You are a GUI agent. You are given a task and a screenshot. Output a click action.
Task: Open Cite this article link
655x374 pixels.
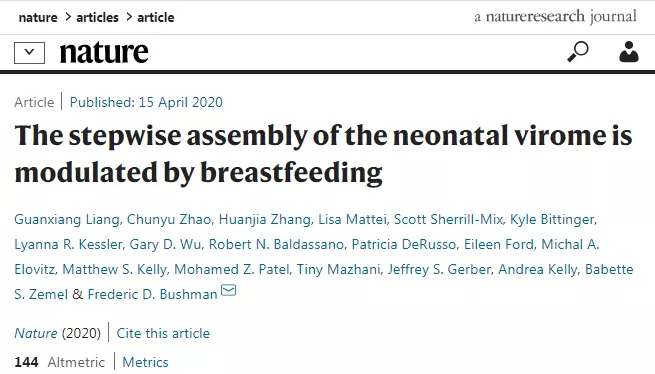click(163, 333)
